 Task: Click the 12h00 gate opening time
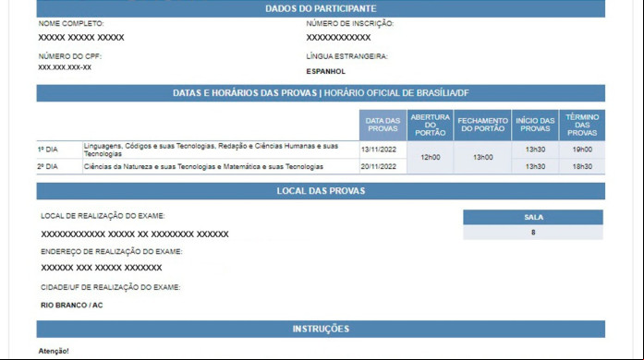point(430,158)
